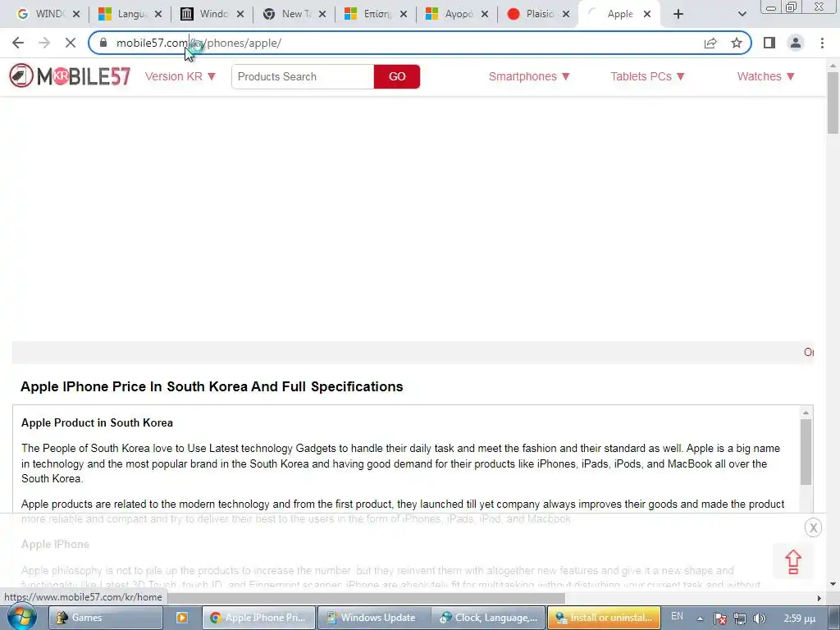Viewport: 840px width, 630px height.
Task: Click the Chrome Apple iPhone taskbar button
Action: [258, 618]
